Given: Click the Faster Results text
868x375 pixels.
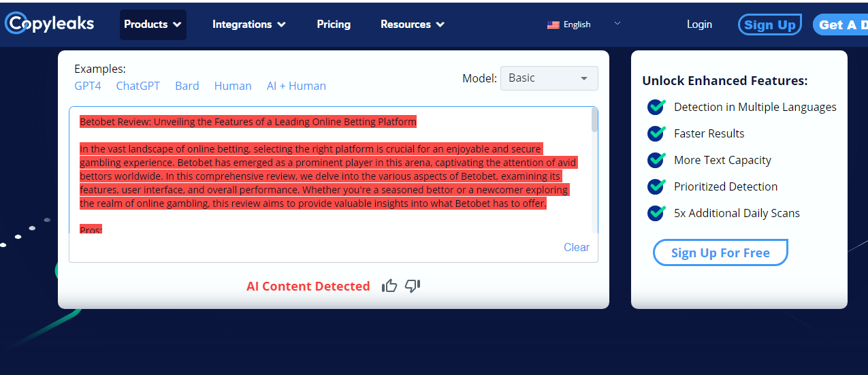Looking at the screenshot, I should click(x=709, y=133).
